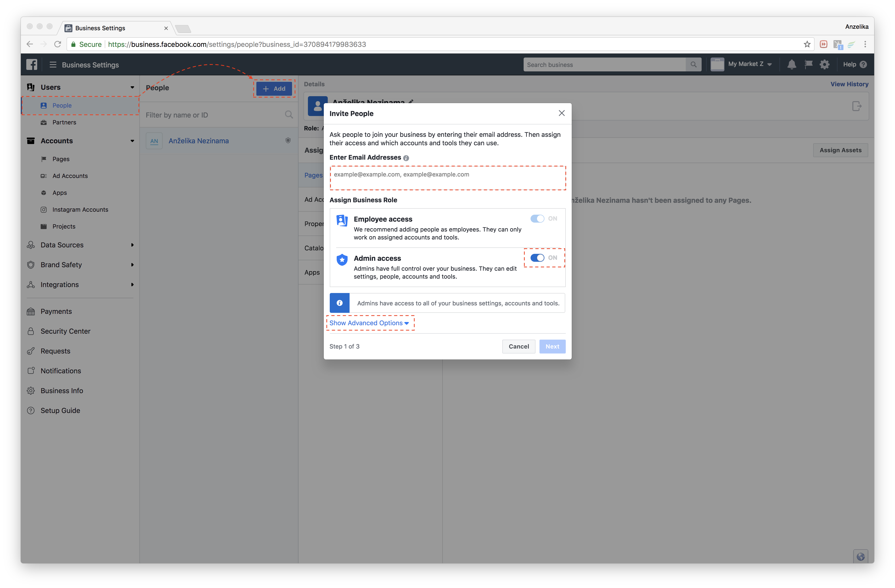The width and height of the screenshot is (895, 588).
Task: Click the Cancel button
Action: 519,346
